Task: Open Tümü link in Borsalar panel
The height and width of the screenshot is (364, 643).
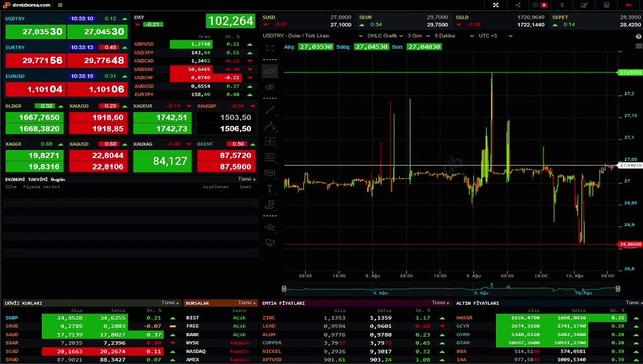Action: pos(247,303)
